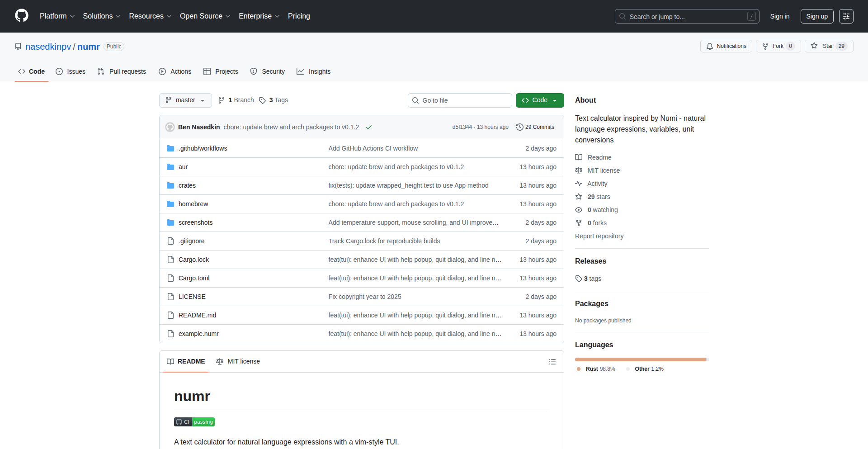The image size is (868, 449).
Task: Click the GitHub logo icon
Action: (22, 16)
